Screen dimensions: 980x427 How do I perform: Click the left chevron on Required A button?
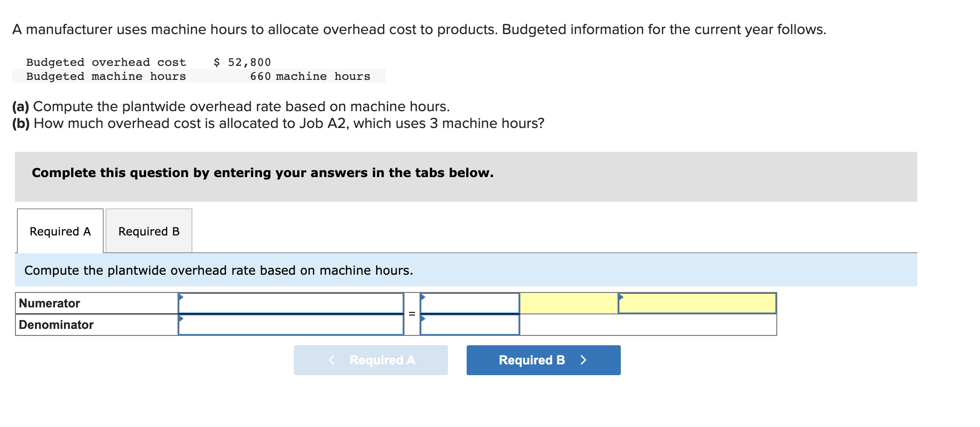click(331, 360)
